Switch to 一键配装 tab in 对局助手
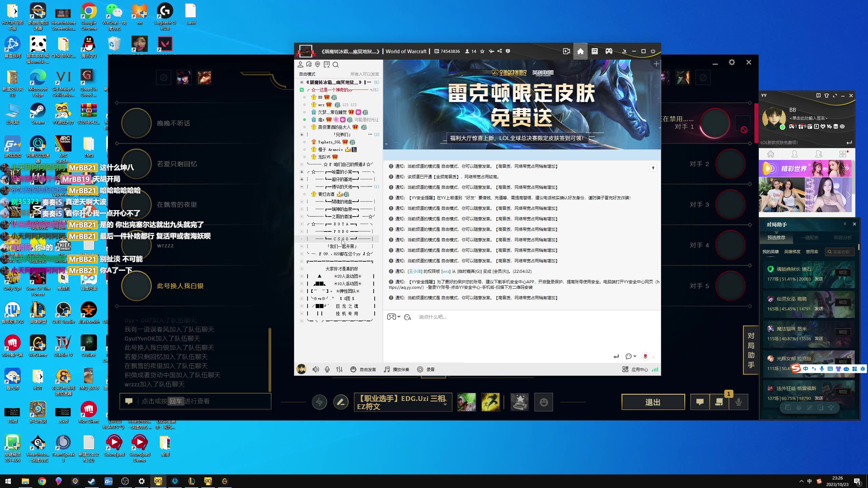The width and height of the screenshot is (868, 488). pyautogui.click(x=809, y=238)
